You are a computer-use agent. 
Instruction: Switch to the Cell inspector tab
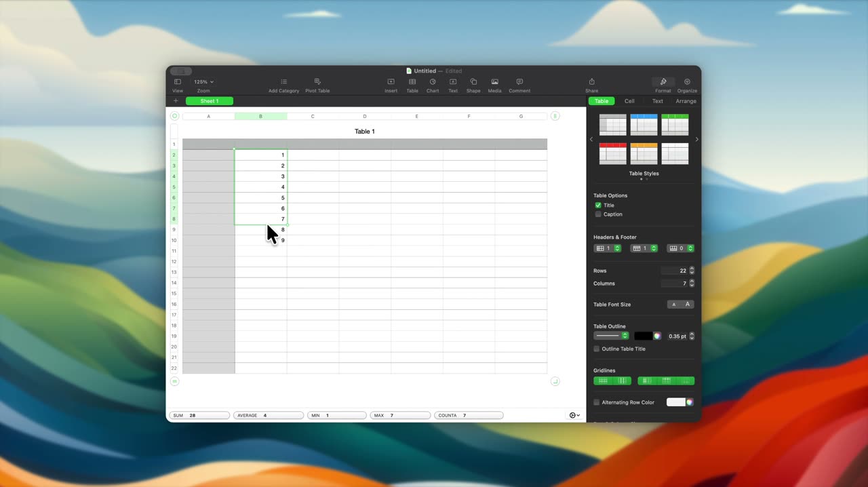629,101
